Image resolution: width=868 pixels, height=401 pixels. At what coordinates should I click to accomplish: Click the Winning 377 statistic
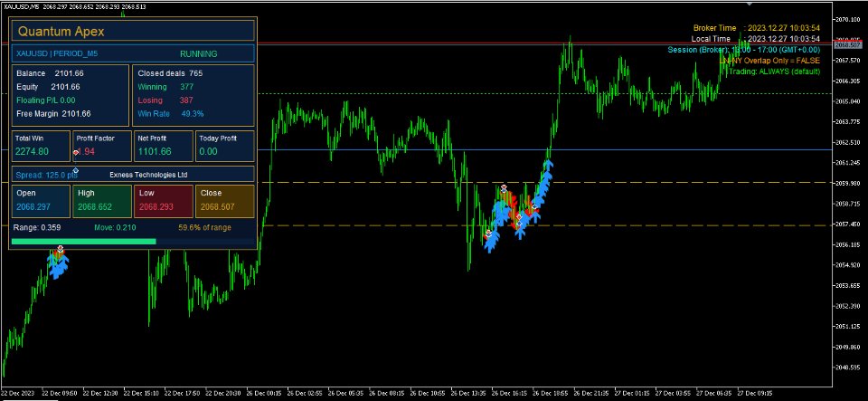click(x=165, y=87)
